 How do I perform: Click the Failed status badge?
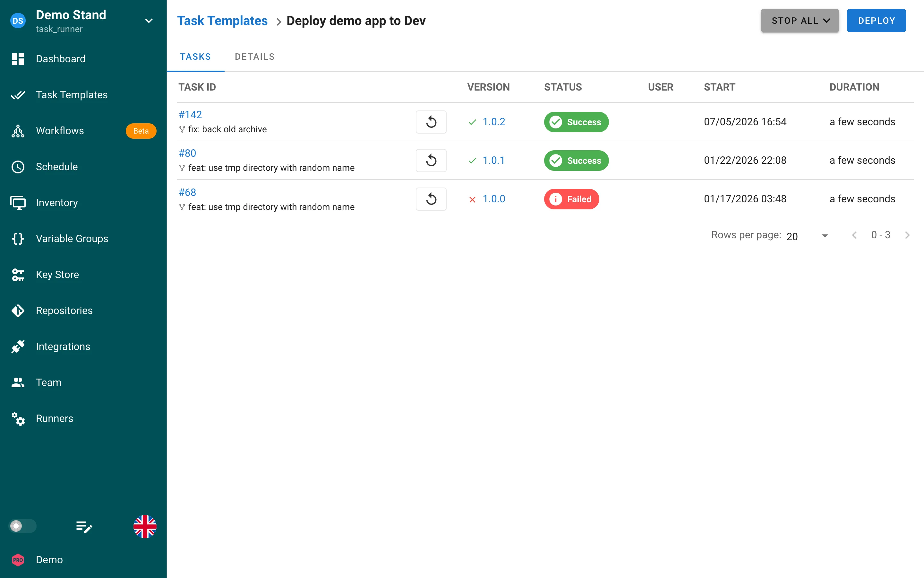[572, 199]
